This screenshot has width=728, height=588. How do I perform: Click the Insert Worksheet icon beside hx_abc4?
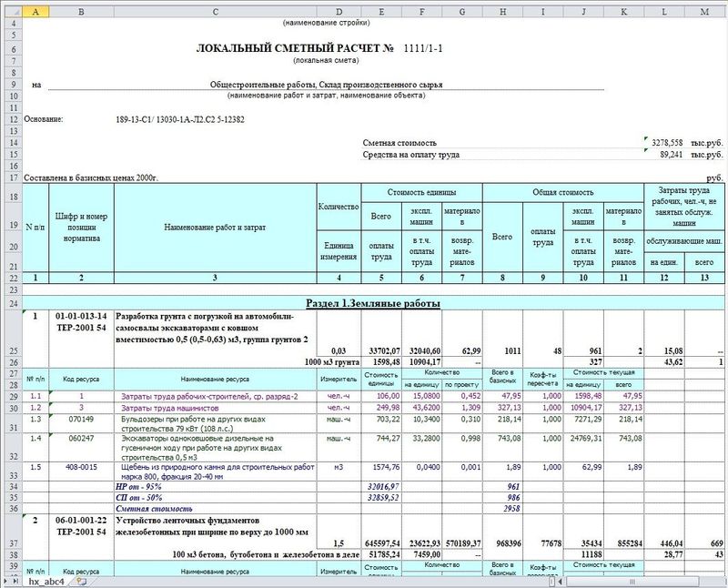(82, 581)
